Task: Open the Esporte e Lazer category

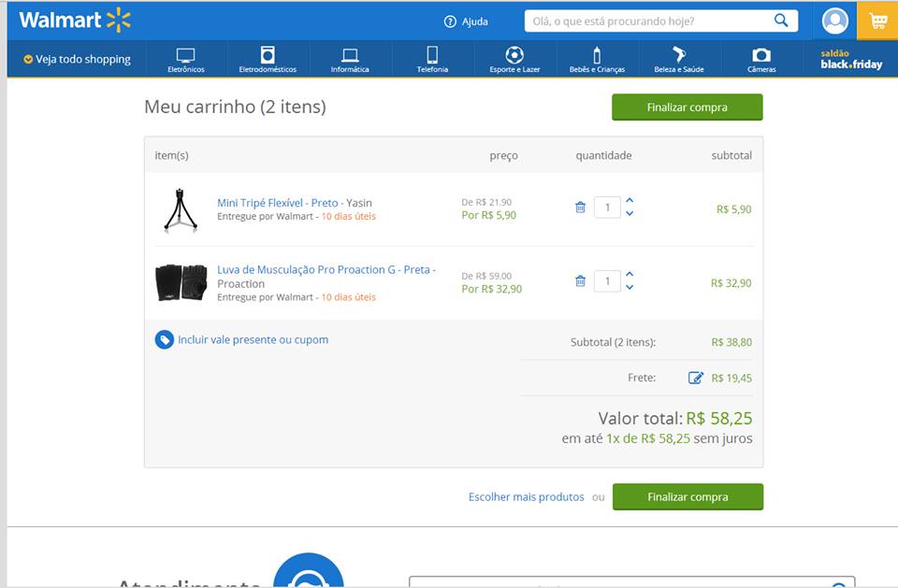Action: [x=514, y=60]
